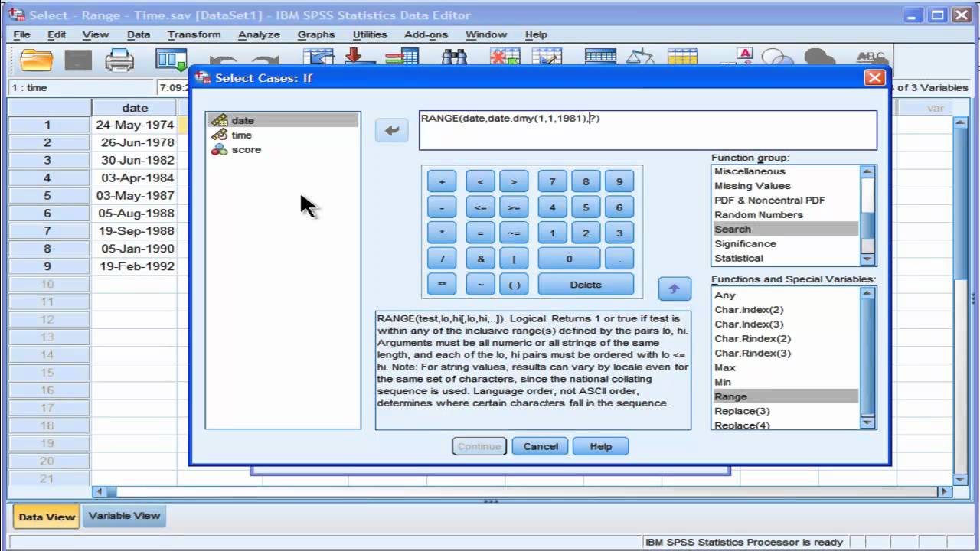The width and height of the screenshot is (980, 551).
Task: Switch to the Data View tab
Action: pyautogui.click(x=47, y=517)
